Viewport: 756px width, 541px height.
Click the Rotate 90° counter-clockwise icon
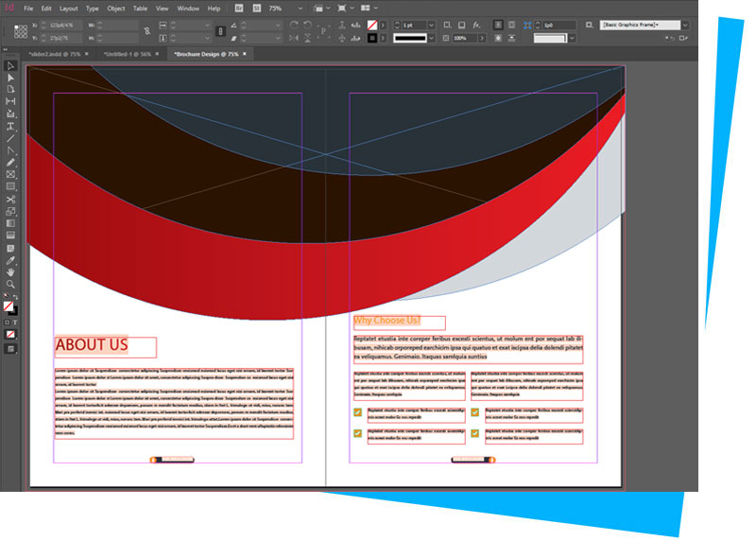tap(307, 25)
